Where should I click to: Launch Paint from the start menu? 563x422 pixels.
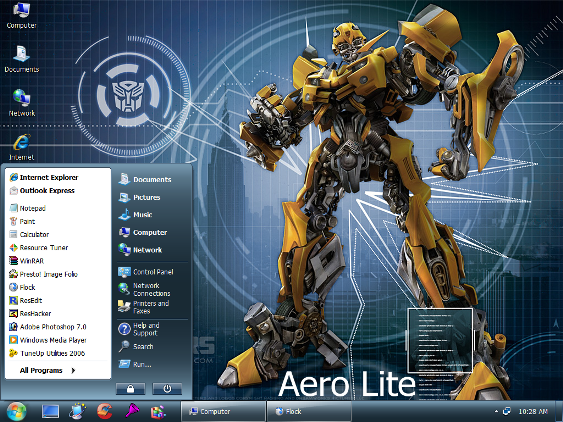(x=22, y=221)
